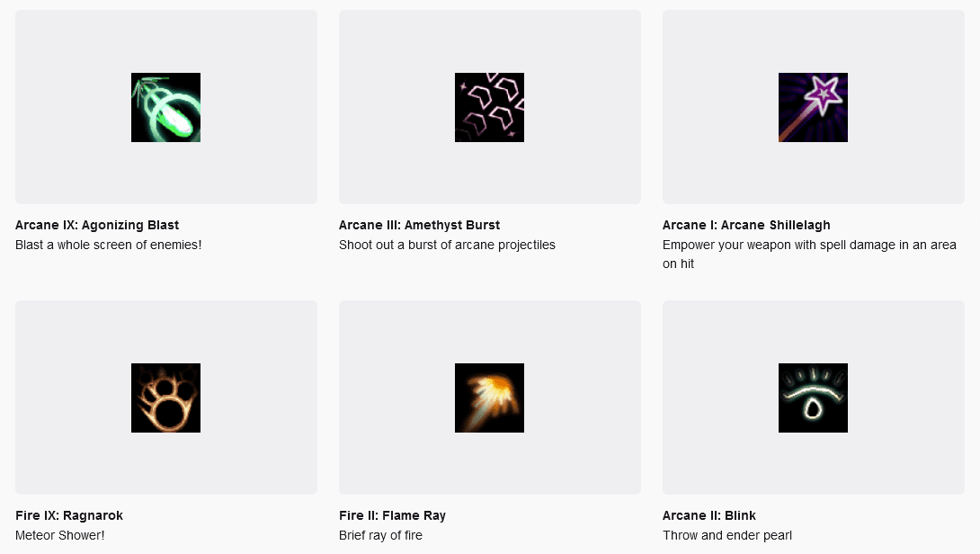Click the "Meteor Shower!" description

pyautogui.click(x=60, y=535)
